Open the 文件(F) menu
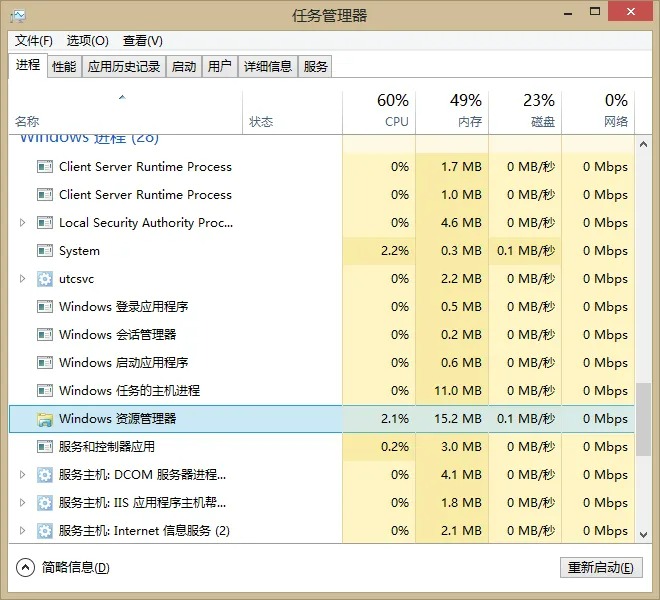 point(34,41)
